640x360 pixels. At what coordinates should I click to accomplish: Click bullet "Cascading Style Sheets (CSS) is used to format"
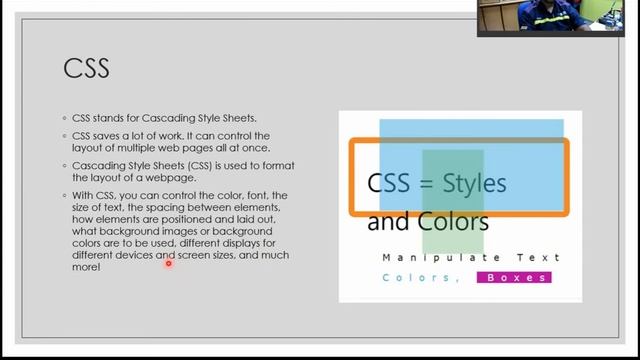(x=183, y=171)
